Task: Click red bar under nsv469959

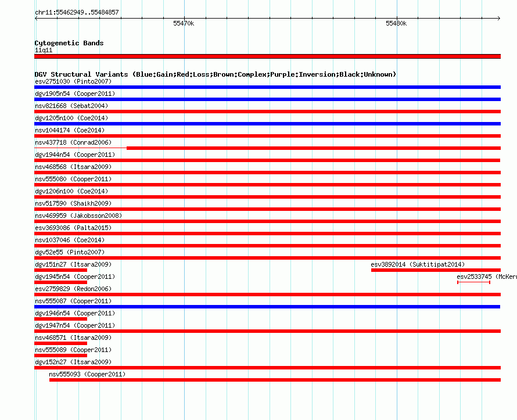Action: tap(267, 221)
